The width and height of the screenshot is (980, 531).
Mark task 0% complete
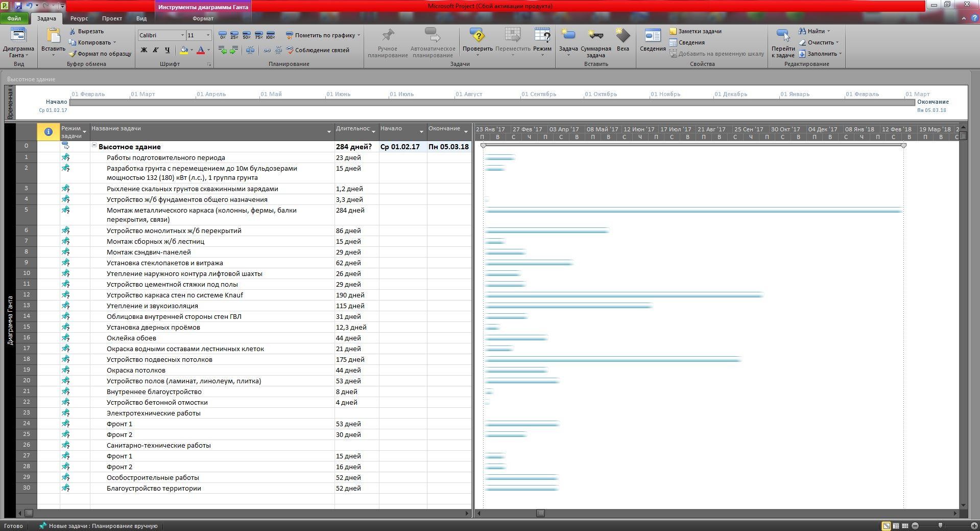pyautogui.click(x=223, y=35)
